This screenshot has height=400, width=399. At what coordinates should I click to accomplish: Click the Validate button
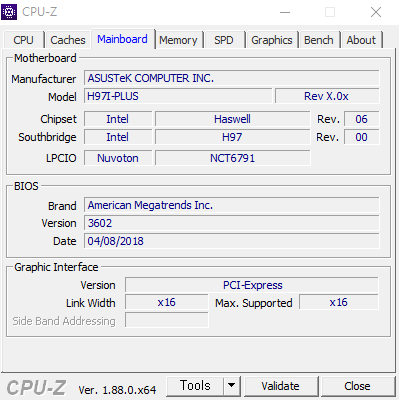click(280, 386)
